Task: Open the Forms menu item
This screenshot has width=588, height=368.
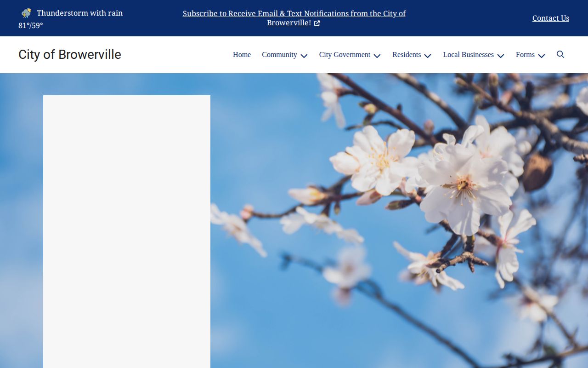Action: pyautogui.click(x=525, y=55)
